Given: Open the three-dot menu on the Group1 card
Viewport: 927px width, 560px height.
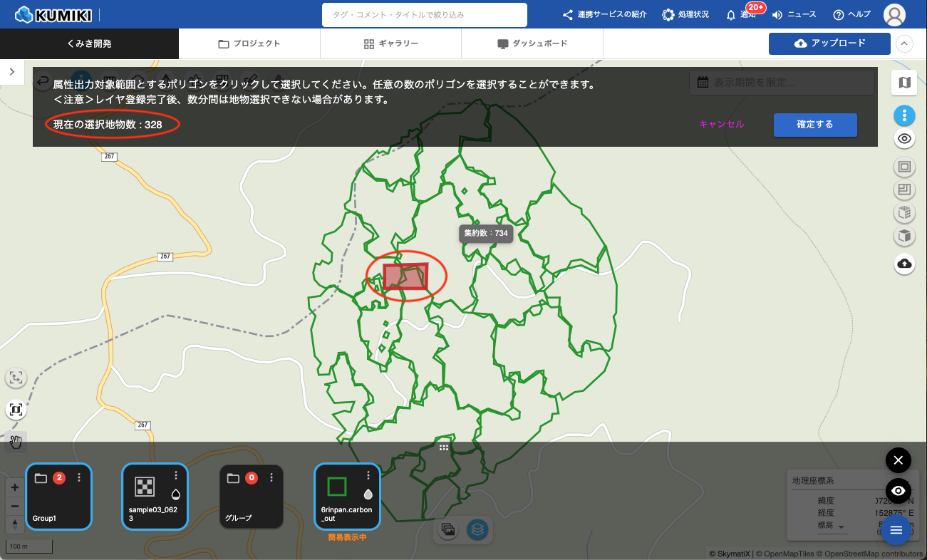Looking at the screenshot, I should point(79,477).
